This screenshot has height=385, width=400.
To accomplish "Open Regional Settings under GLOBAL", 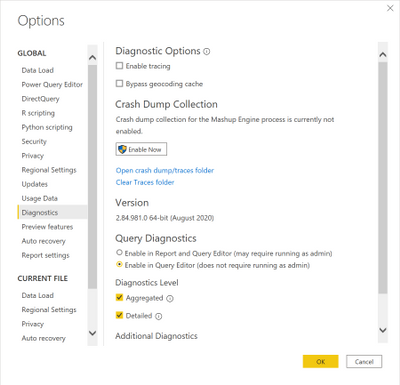I will [x=49, y=170].
